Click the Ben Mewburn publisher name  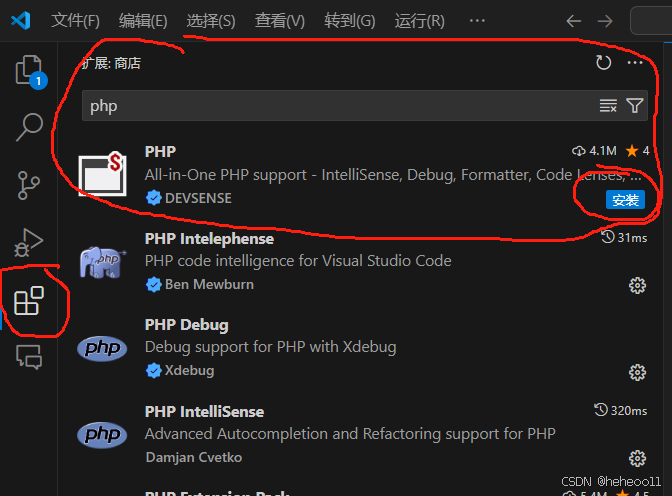(x=209, y=285)
